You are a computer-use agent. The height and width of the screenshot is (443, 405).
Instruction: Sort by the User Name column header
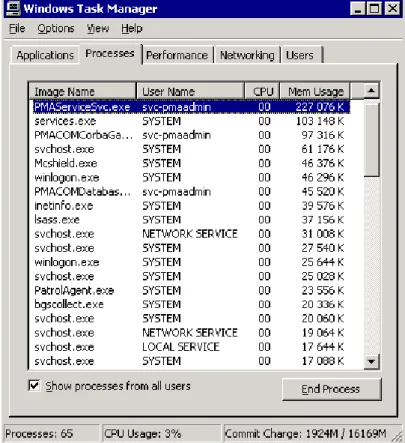(x=190, y=91)
